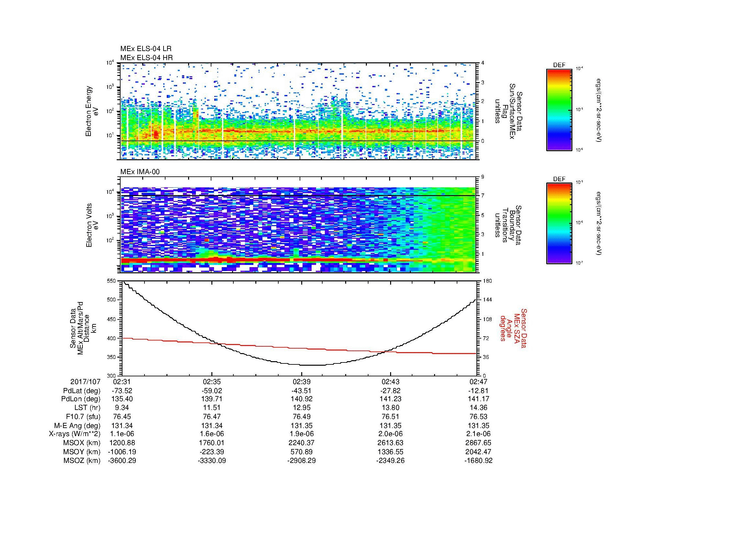The image size is (756, 534).
Task: Click the PdLat value '-73.52'
Action: [122, 391]
